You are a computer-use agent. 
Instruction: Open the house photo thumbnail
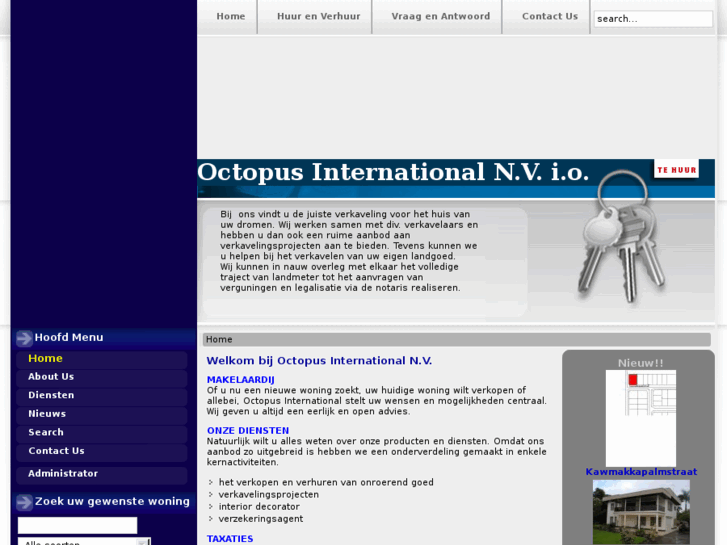coord(641,512)
